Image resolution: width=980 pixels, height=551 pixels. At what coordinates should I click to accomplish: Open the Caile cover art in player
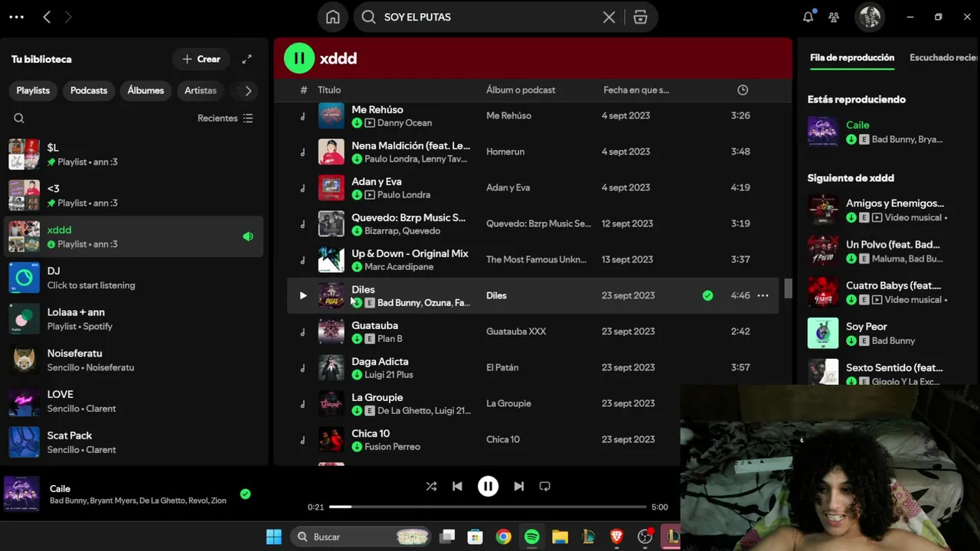click(21, 494)
